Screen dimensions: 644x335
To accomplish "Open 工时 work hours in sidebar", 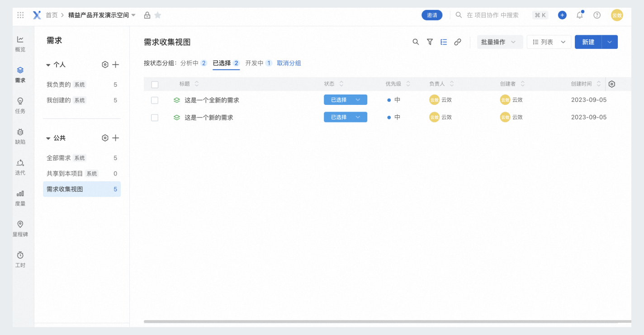I will pyautogui.click(x=20, y=260).
